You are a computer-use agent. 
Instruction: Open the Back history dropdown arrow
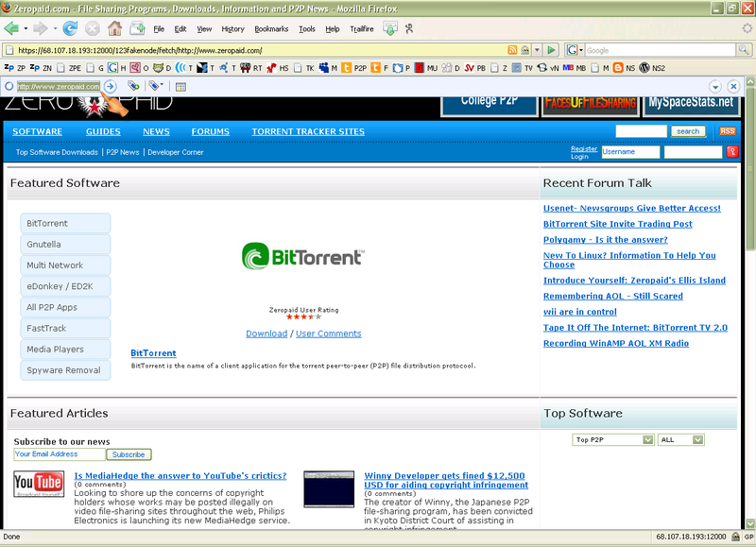click(26, 29)
